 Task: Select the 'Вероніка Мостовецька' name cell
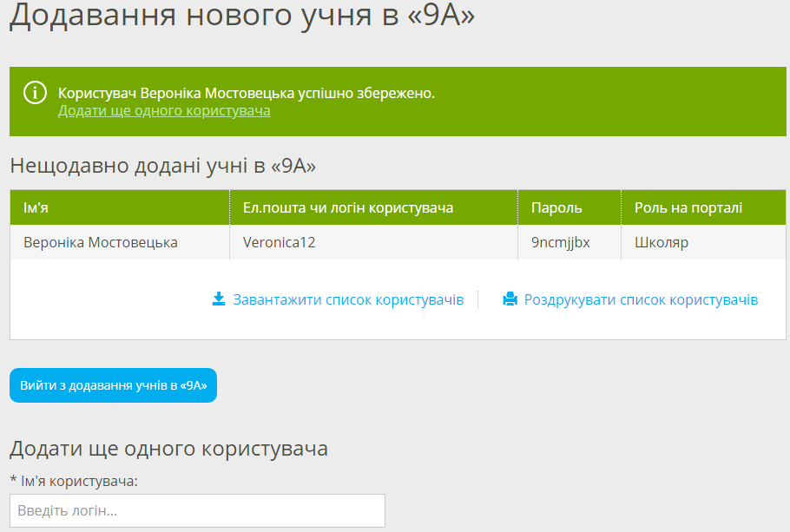point(120,242)
